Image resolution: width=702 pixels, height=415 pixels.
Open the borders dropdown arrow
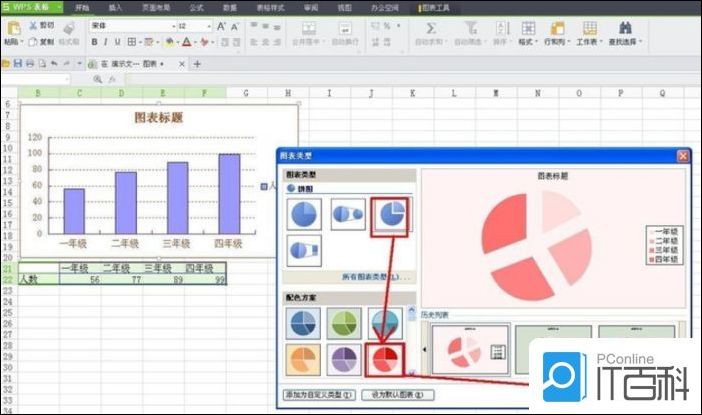(140, 43)
